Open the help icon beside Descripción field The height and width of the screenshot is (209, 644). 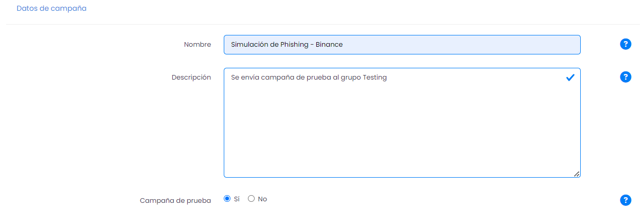click(x=625, y=77)
